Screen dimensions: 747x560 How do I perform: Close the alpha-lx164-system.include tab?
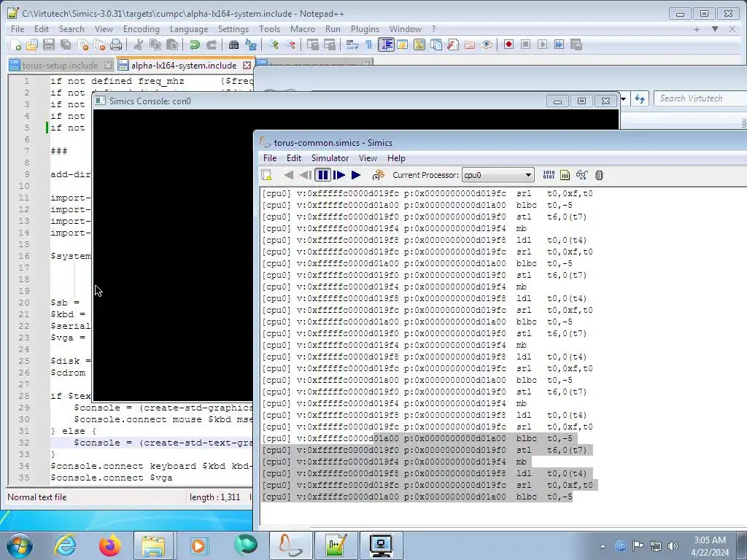247,65
